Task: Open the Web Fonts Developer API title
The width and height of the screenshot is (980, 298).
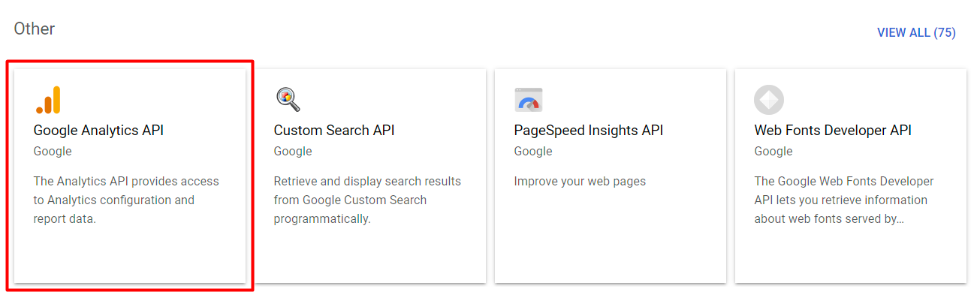Action: point(833,131)
